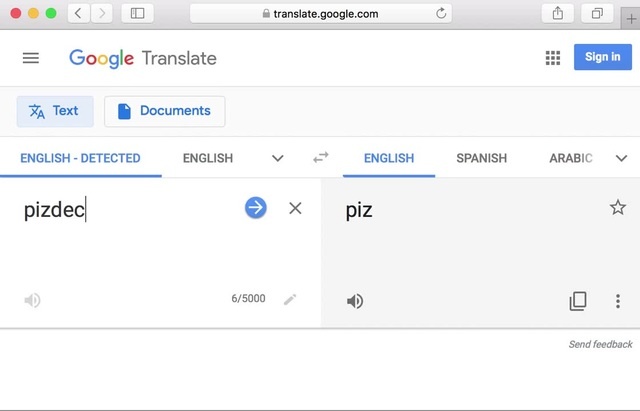
Task: Click the Sign in button
Action: [x=602, y=57]
